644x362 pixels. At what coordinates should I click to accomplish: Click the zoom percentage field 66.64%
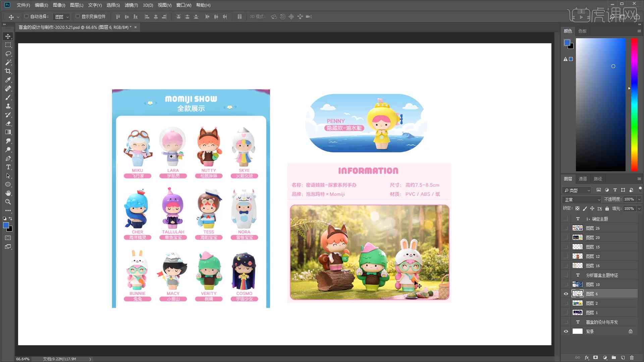tap(23, 359)
